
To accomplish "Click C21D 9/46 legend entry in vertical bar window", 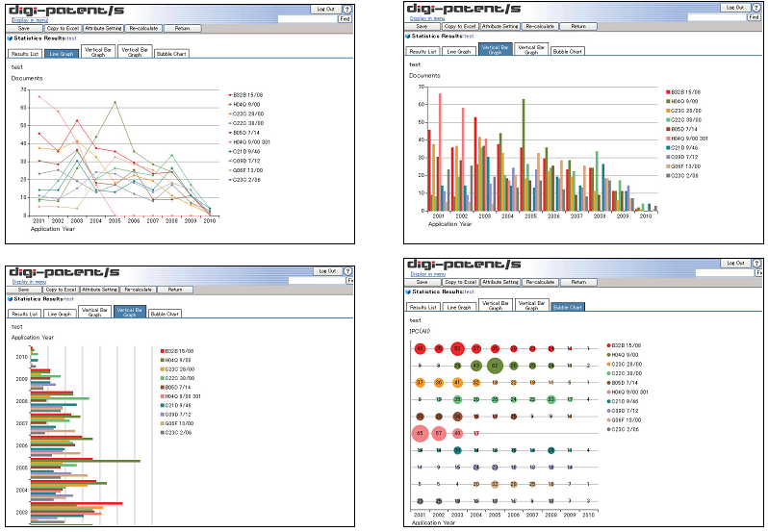I will [x=682, y=148].
